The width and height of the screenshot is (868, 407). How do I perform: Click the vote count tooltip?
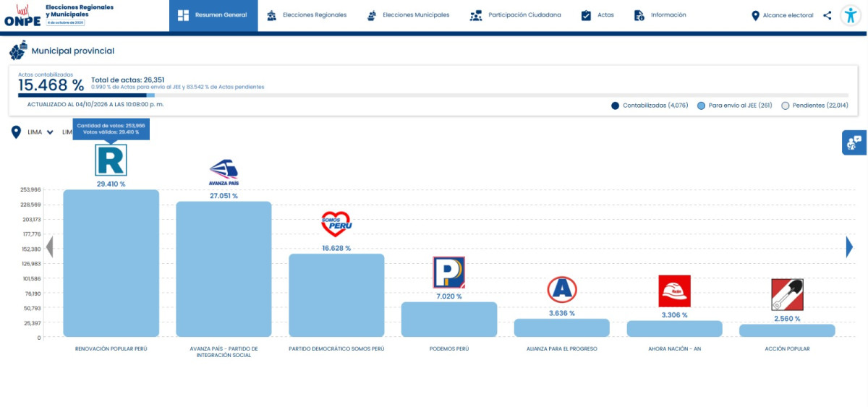pyautogui.click(x=111, y=129)
